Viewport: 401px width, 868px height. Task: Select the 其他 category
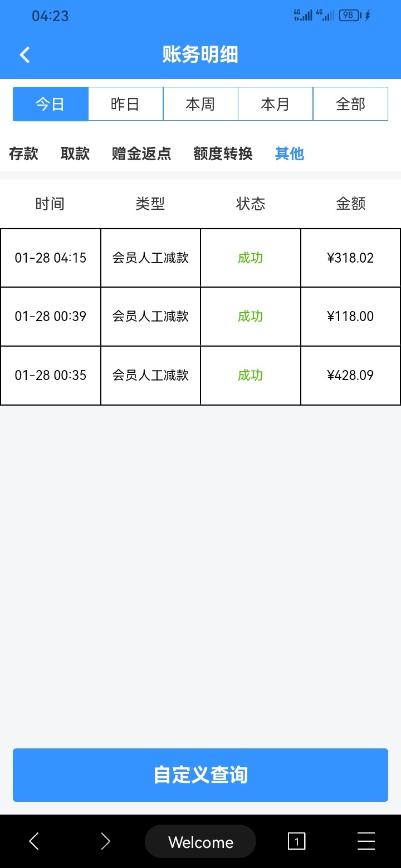point(290,154)
